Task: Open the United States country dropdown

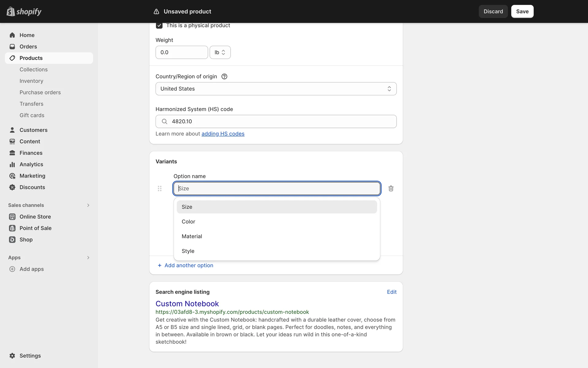Action: click(x=276, y=89)
